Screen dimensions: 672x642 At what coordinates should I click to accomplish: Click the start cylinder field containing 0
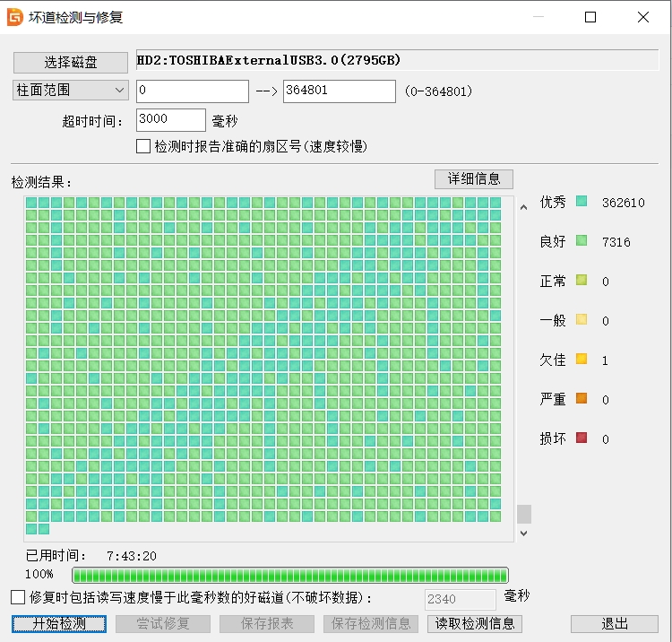pos(193,91)
